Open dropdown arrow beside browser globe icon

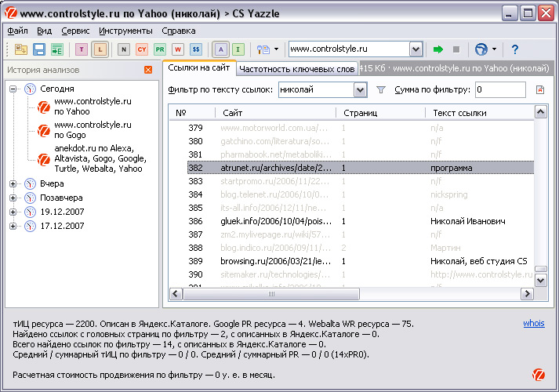(494, 49)
